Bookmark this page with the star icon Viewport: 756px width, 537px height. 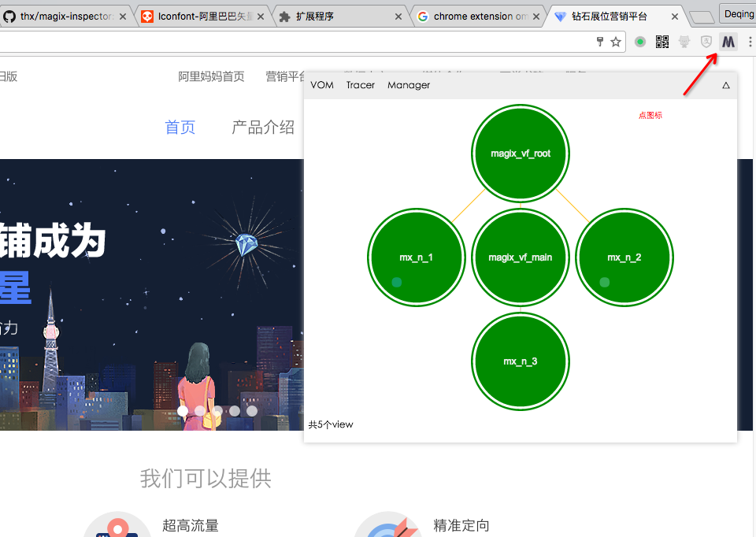click(x=616, y=42)
